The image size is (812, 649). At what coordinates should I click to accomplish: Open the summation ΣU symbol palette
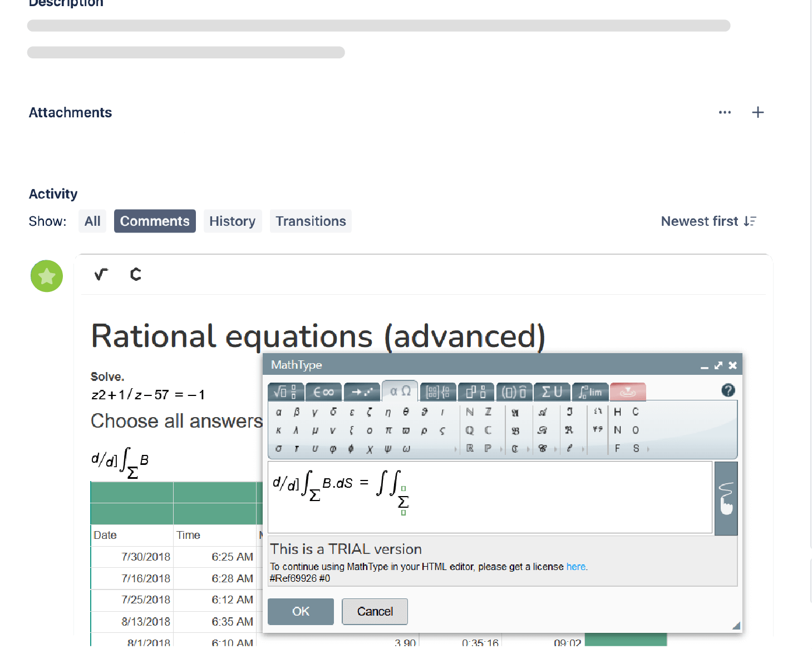point(552,392)
